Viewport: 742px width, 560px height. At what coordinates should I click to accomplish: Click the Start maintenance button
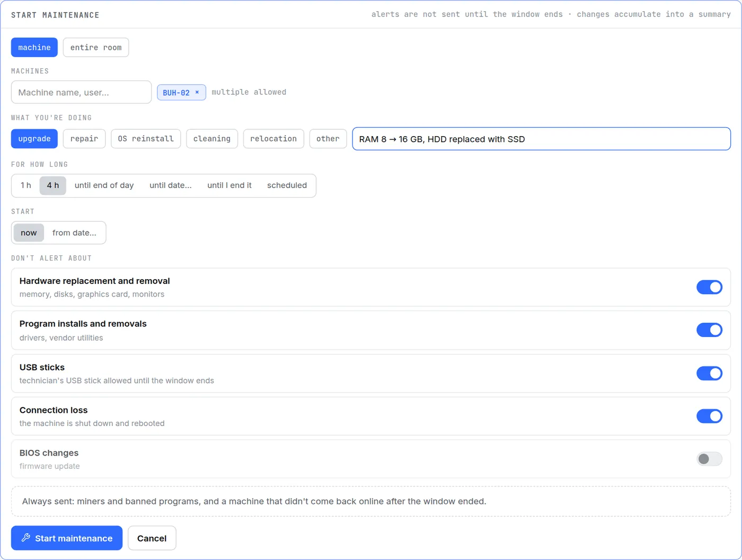point(67,538)
